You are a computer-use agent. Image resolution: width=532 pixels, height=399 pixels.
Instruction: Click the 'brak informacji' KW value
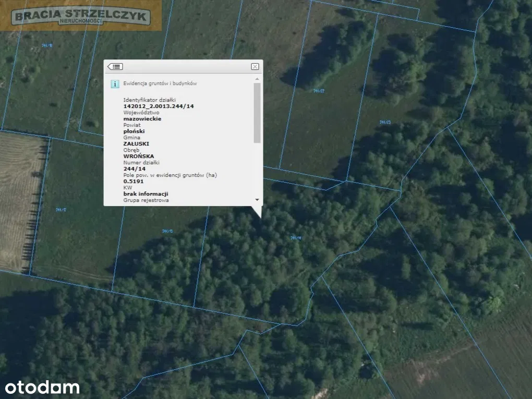(x=145, y=194)
